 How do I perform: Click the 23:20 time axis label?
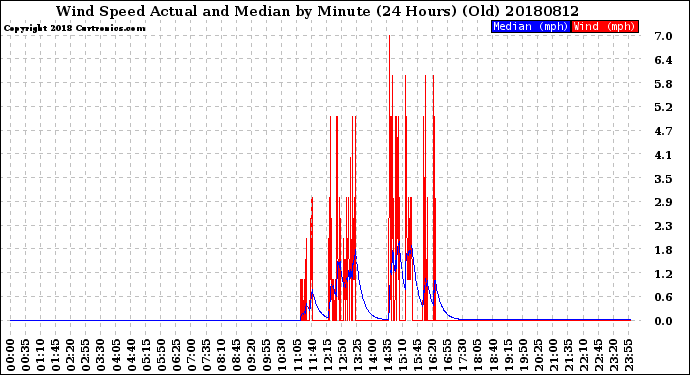tap(613, 355)
